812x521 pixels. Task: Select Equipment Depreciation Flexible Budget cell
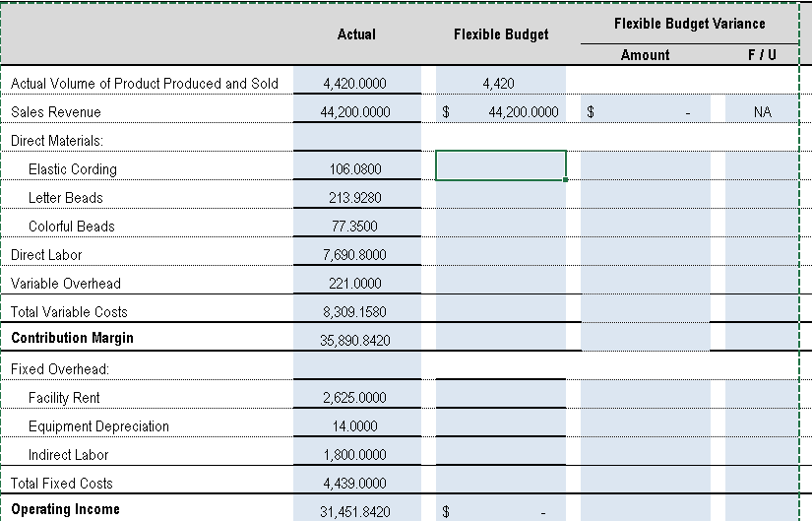point(501,423)
